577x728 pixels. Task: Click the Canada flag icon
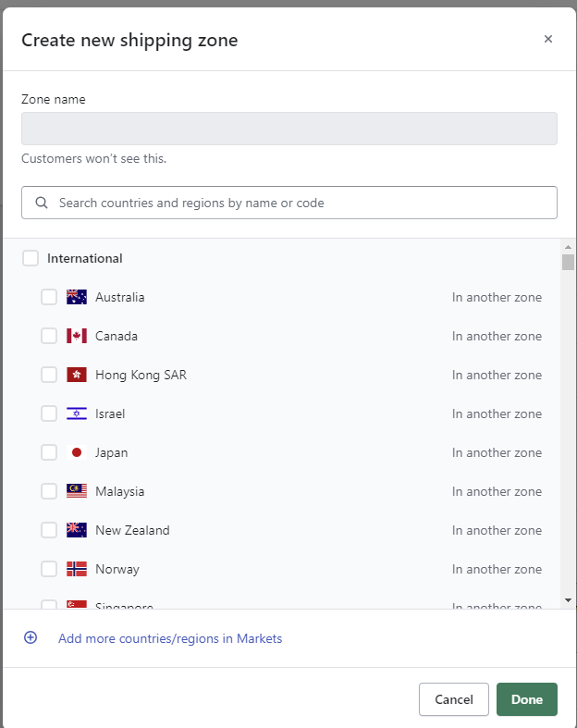pyautogui.click(x=77, y=336)
